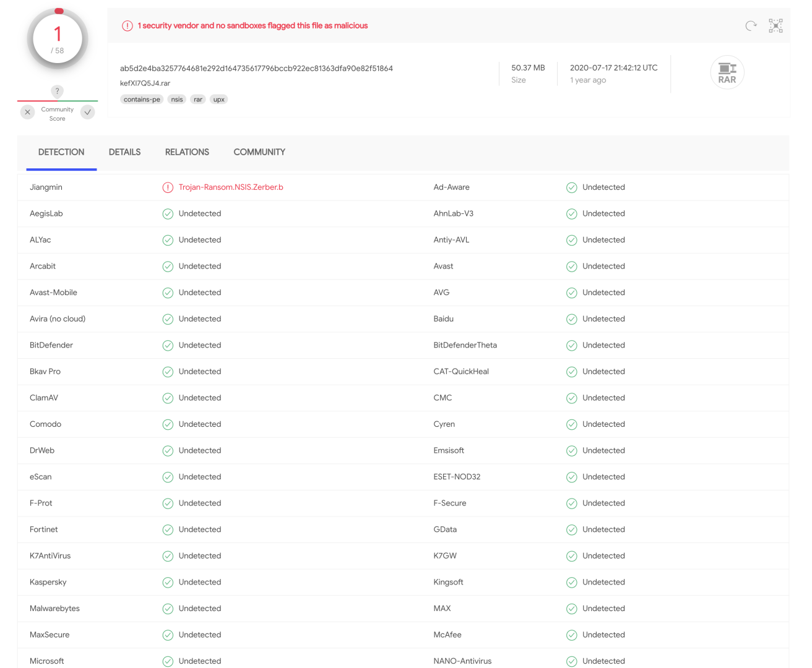
Task: Click the check icon for Kingsoft's result
Action: (572, 583)
